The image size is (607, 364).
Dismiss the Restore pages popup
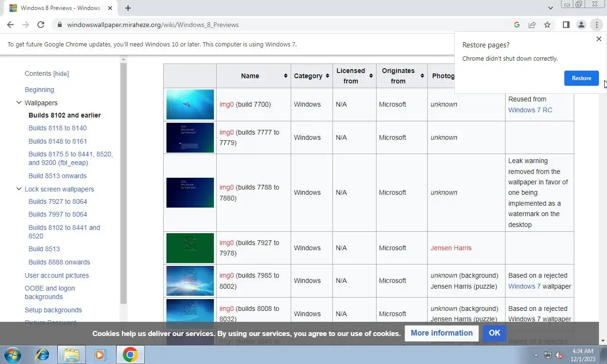click(598, 39)
